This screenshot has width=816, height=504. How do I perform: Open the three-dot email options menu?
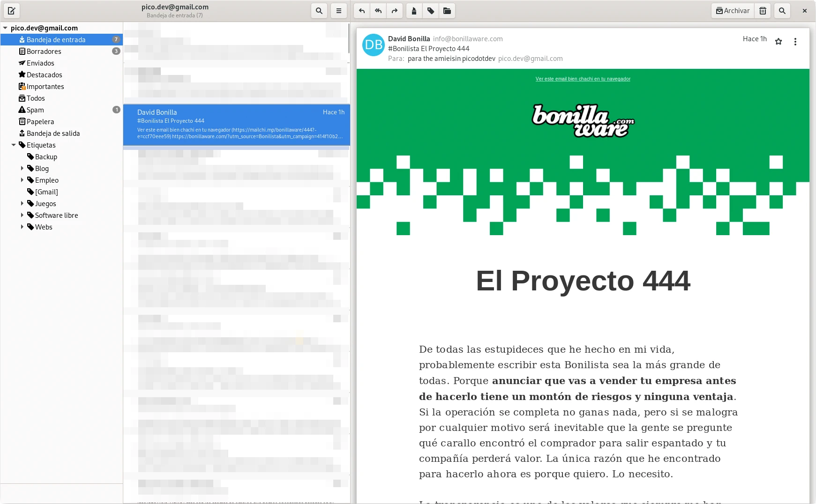point(795,42)
